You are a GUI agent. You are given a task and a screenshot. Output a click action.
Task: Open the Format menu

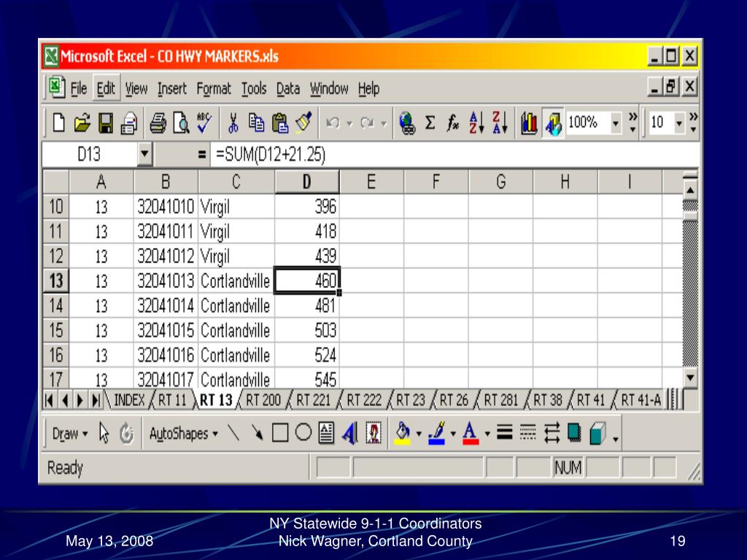(x=214, y=88)
